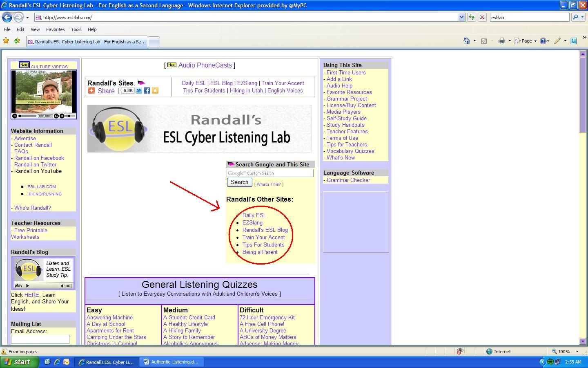Click the blue L toolbar icon
This screenshot has width=588, height=368.
pyautogui.click(x=573, y=41)
